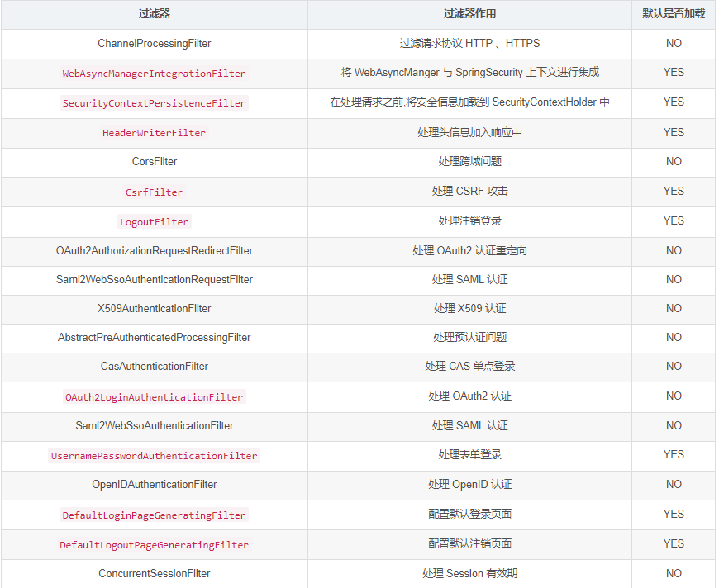Select CasAuthenticationFilter cell
This screenshot has width=719, height=588.
click(x=154, y=366)
